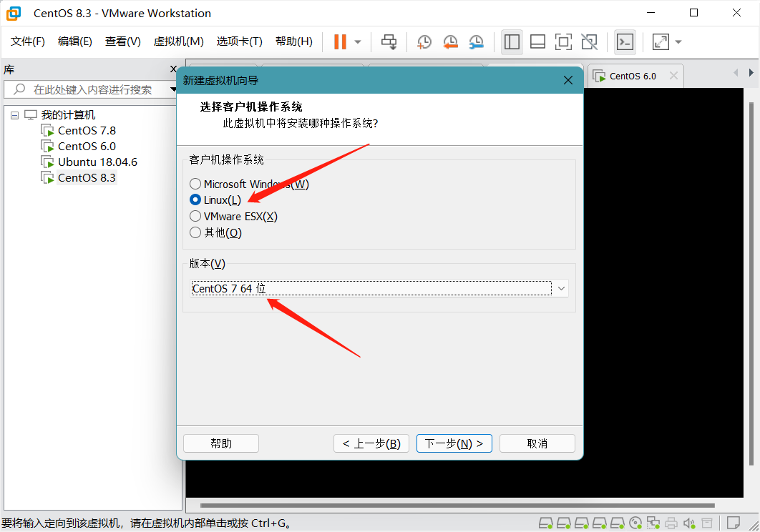The width and height of the screenshot is (760, 532).
Task: Click the sound card status icon
Action: coord(689,523)
